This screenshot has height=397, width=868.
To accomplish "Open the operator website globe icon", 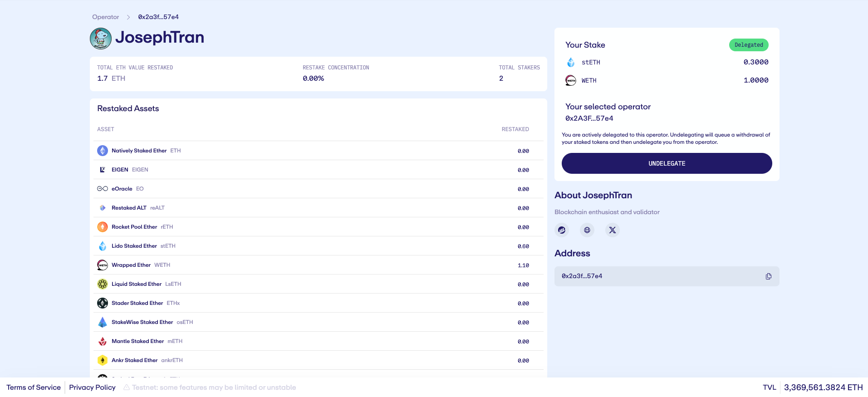I will point(587,230).
